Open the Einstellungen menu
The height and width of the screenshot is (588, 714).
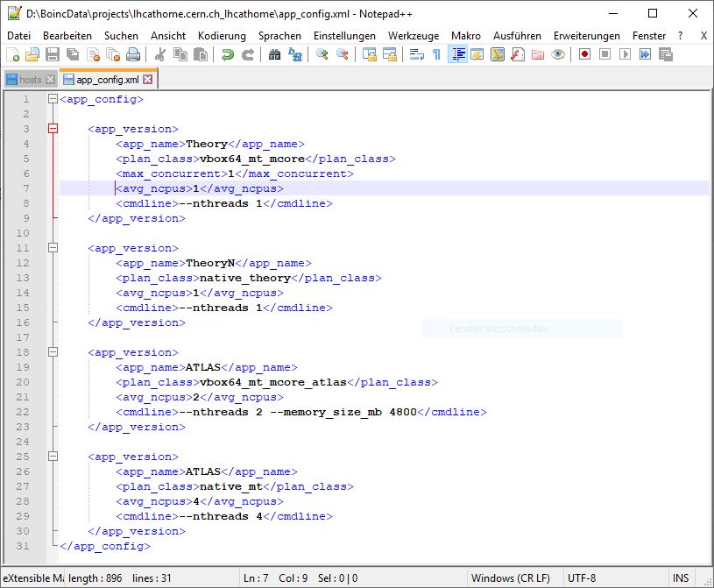[x=344, y=36]
